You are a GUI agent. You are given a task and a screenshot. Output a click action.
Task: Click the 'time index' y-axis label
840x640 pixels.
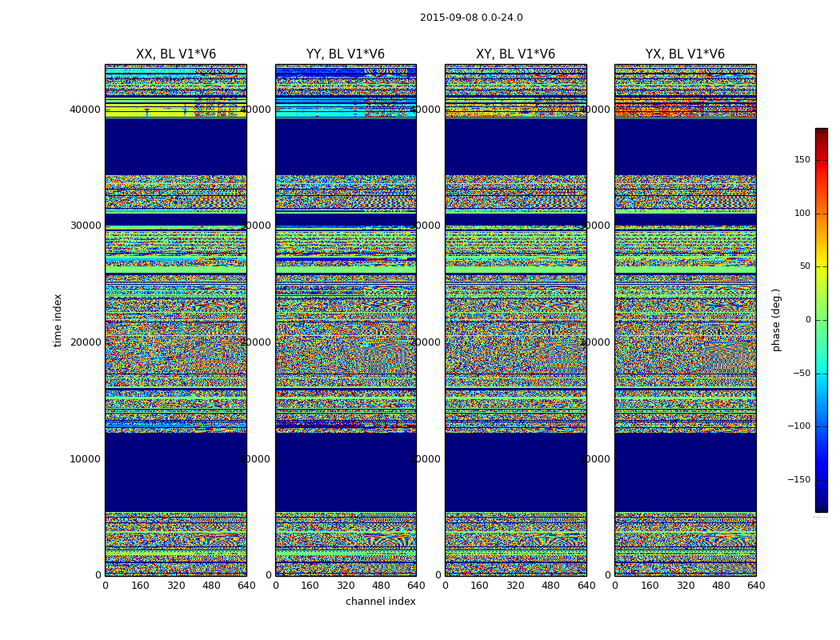(x=58, y=320)
